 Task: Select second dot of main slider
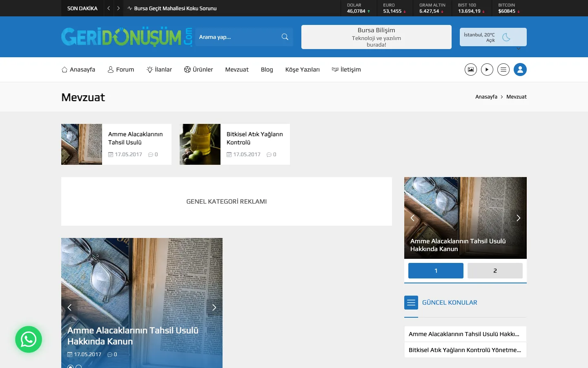pyautogui.click(x=79, y=367)
